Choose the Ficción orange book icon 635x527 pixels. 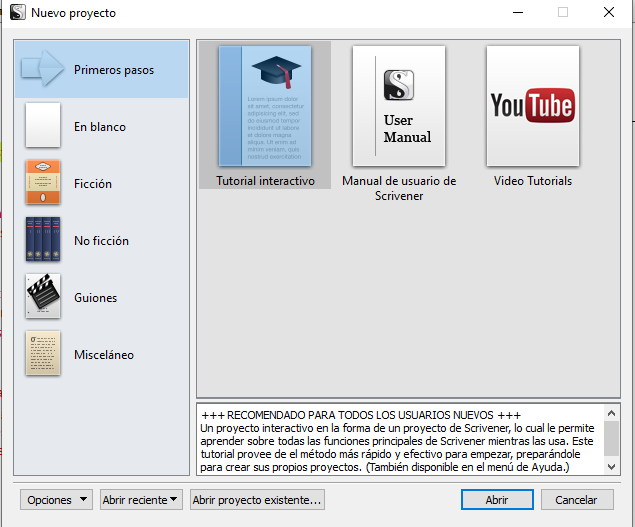click(43, 182)
